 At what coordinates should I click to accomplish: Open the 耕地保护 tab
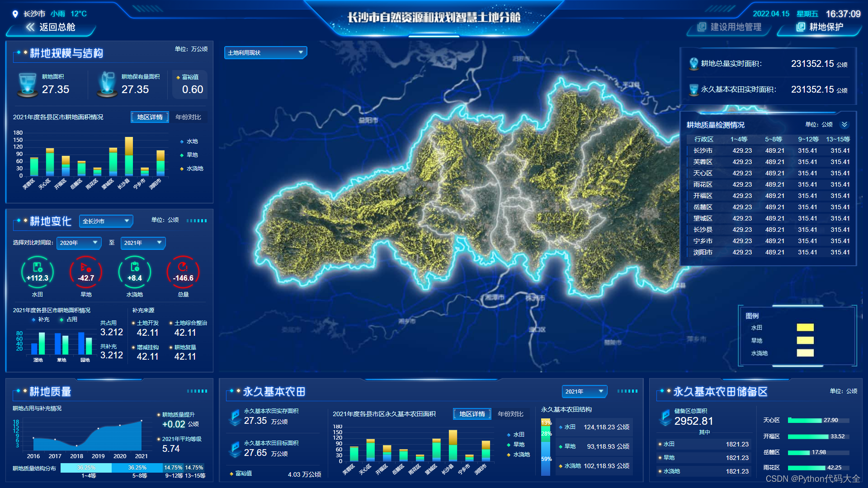tap(820, 27)
